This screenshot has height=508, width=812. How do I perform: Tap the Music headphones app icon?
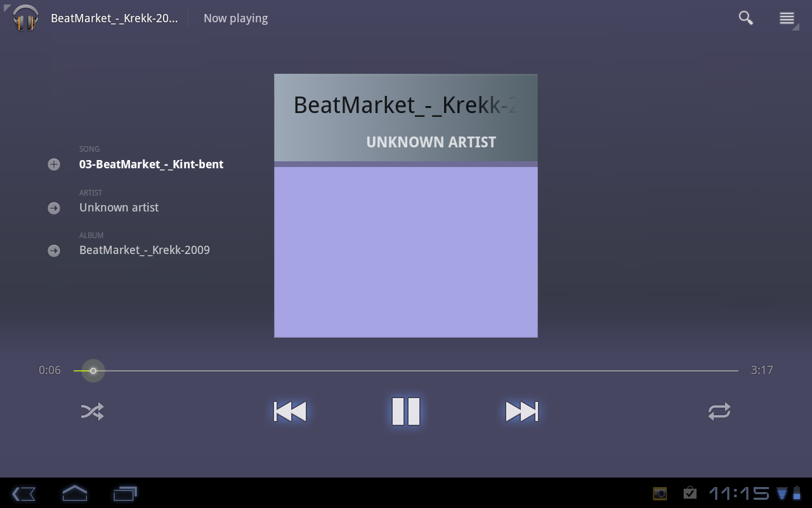tap(25, 18)
